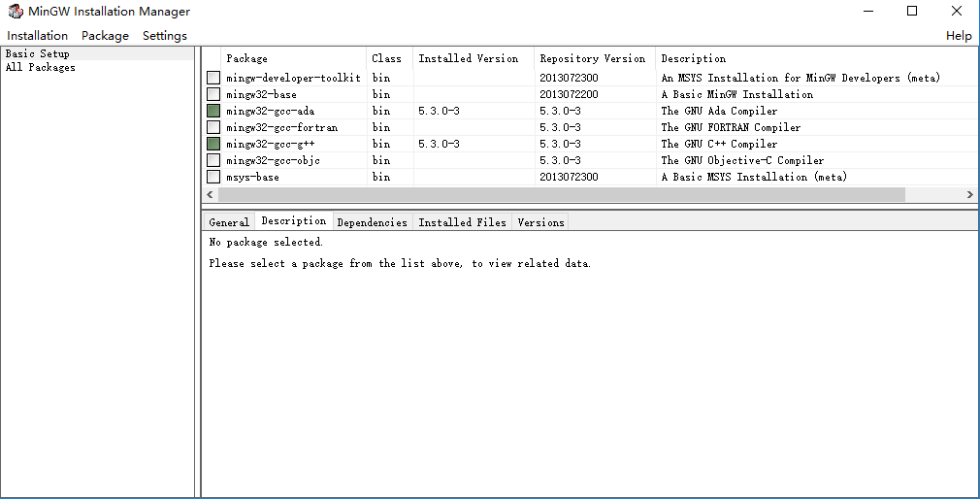Image resolution: width=980 pixels, height=499 pixels.
Task: Toggle the mingw32-gcc-ada installed checkbox
Action: pyautogui.click(x=213, y=111)
